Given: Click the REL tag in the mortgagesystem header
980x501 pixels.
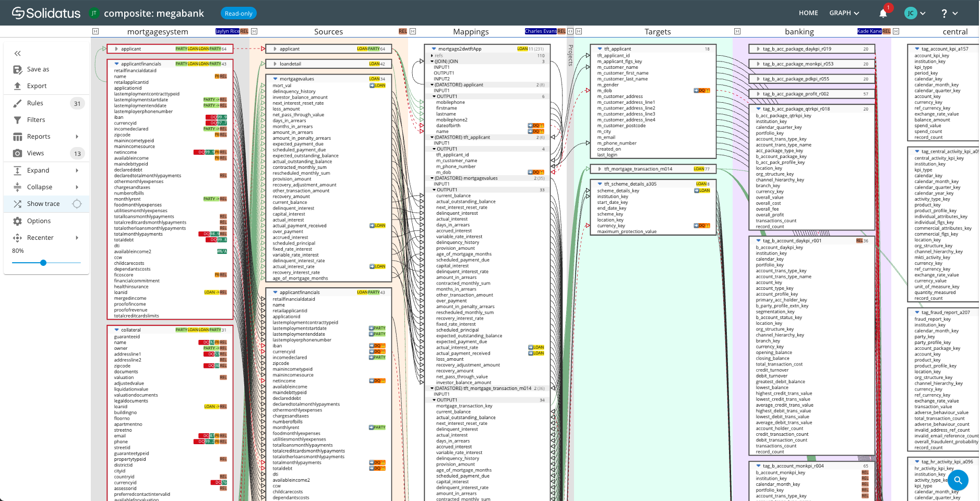Looking at the screenshot, I should pos(244,31).
